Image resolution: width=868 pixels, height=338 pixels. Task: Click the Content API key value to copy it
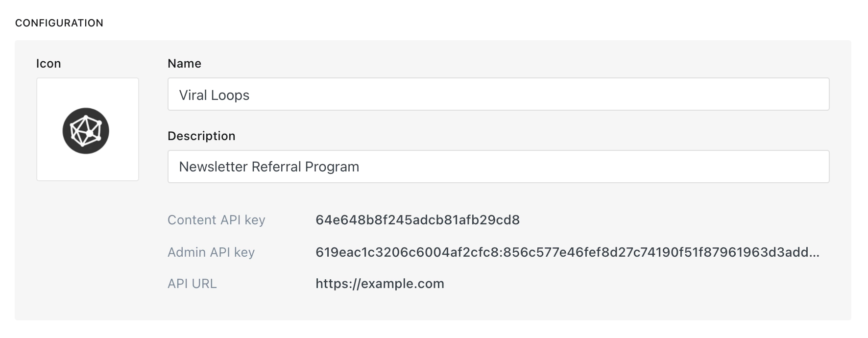tap(417, 220)
